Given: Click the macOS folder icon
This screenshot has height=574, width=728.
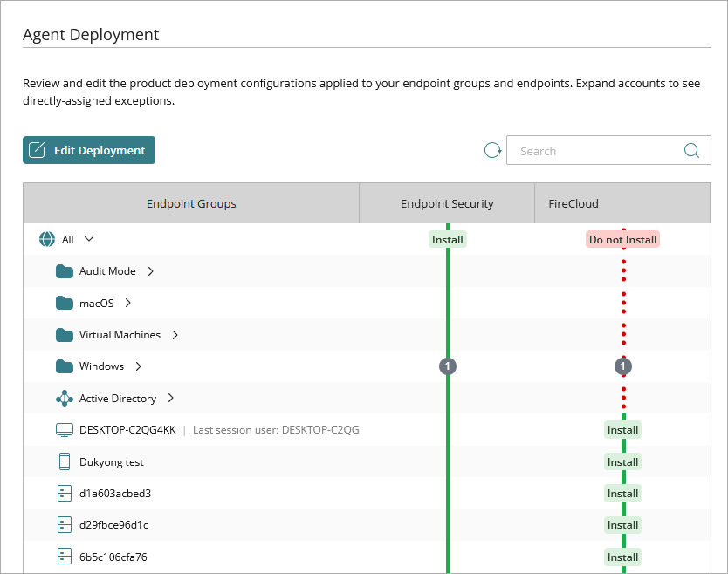Looking at the screenshot, I should click(64, 303).
